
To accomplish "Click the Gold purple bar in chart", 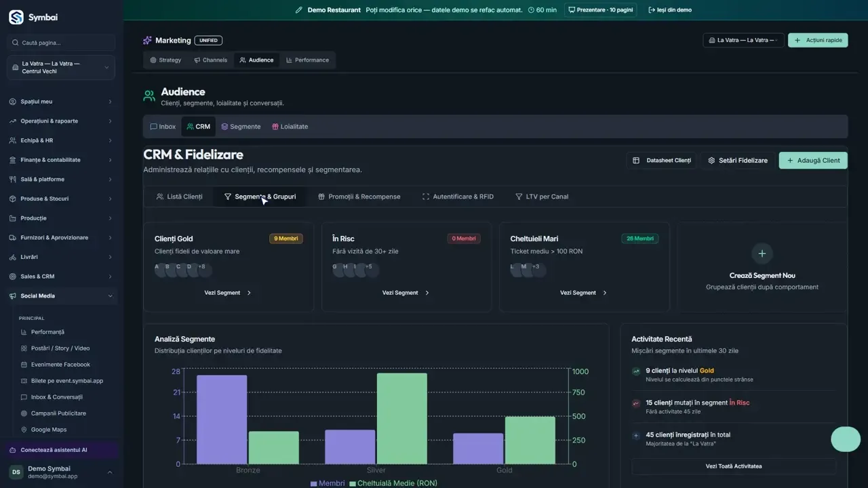I will coord(478,449).
